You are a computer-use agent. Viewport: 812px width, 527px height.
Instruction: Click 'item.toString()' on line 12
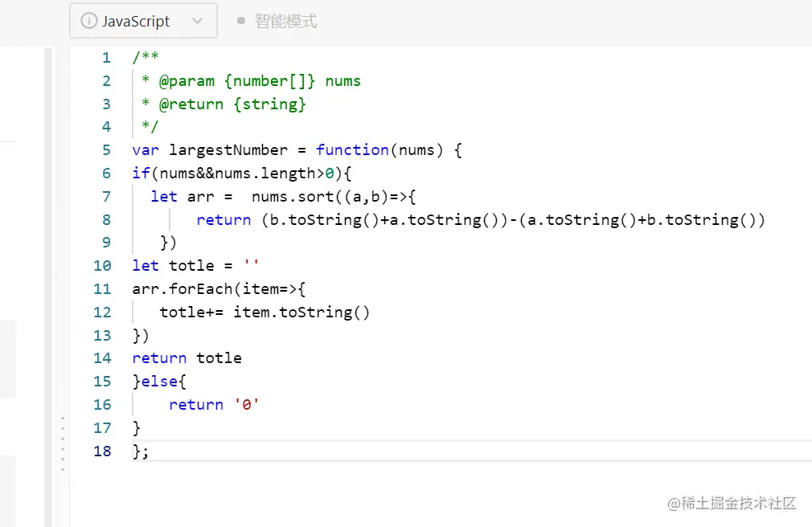pos(301,313)
